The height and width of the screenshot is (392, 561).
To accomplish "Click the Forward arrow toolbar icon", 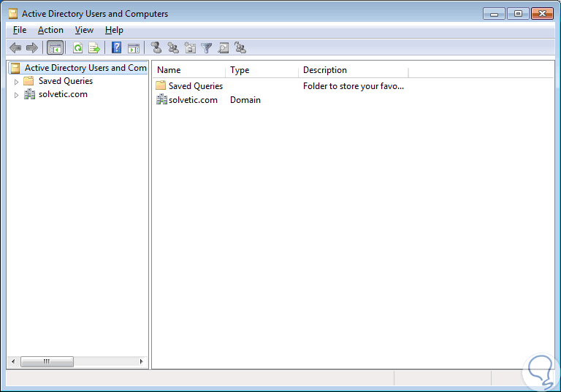I will tap(32, 47).
